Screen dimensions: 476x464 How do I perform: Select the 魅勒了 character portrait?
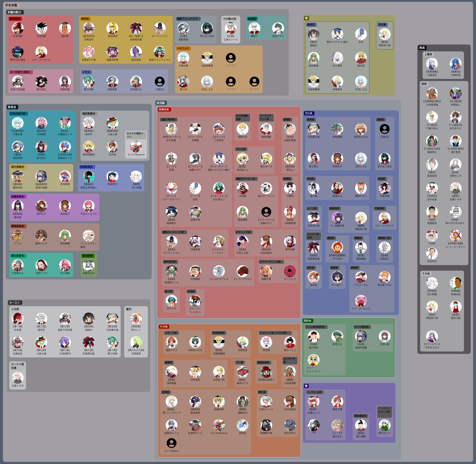pos(254,28)
